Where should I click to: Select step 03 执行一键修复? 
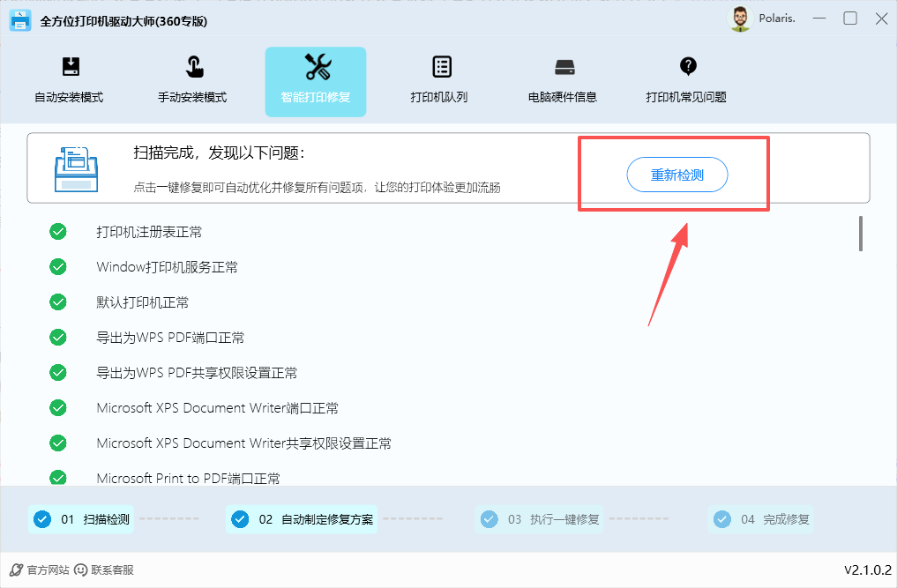tap(538, 519)
